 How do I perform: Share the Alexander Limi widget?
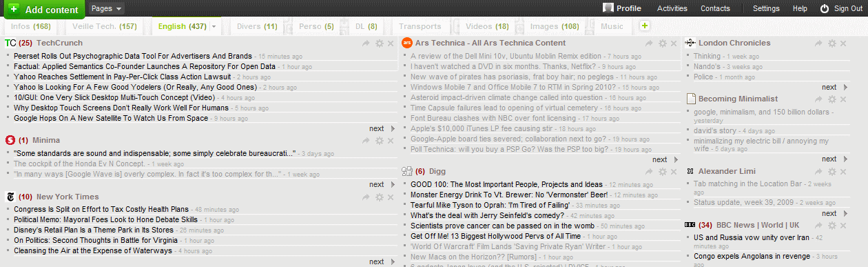819,171
